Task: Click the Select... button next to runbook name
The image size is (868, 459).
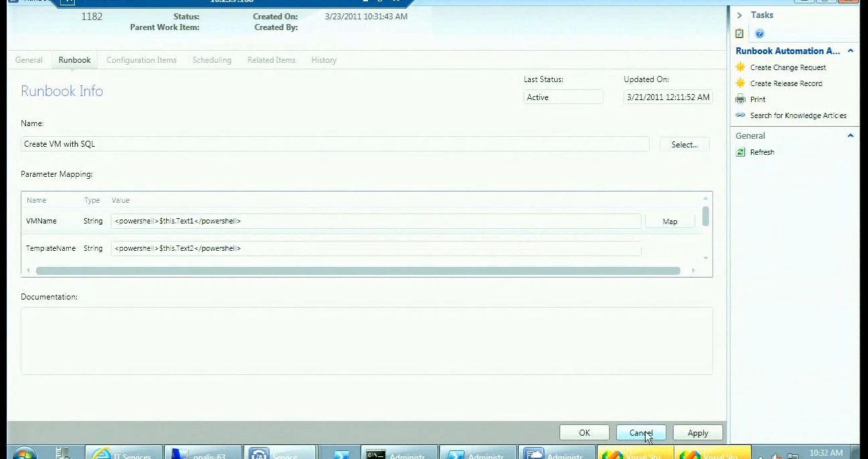Action: pos(684,144)
